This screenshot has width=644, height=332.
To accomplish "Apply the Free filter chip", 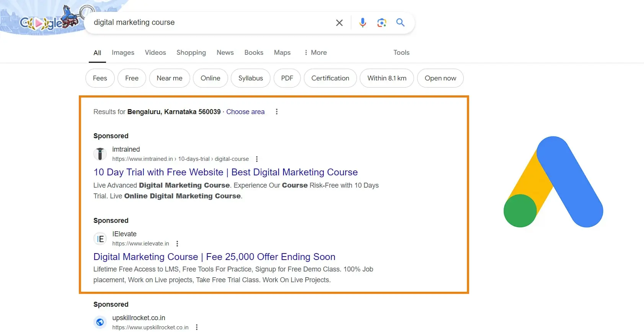I will 132,78.
